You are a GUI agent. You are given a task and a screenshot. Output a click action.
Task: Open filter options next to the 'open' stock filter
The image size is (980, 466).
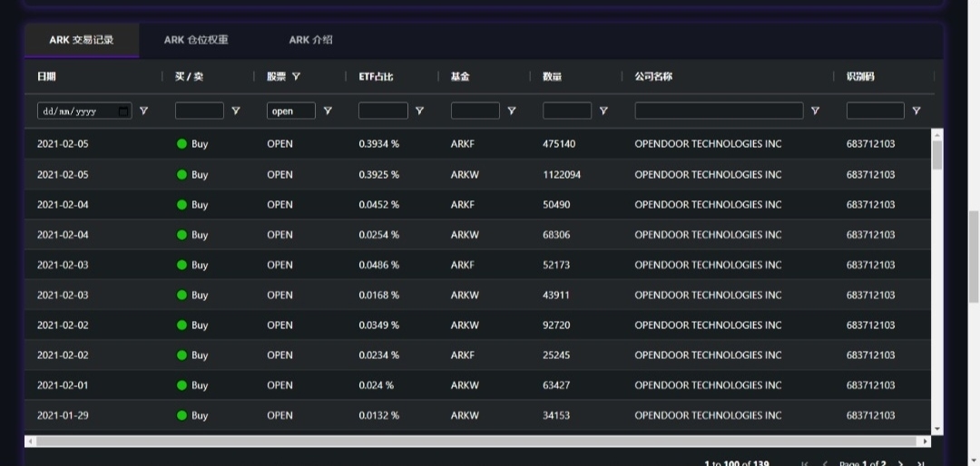coord(328,111)
